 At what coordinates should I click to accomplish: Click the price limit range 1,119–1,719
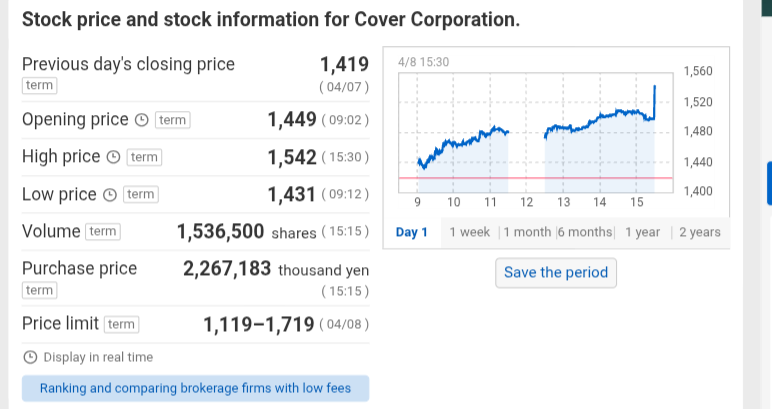[x=259, y=324]
